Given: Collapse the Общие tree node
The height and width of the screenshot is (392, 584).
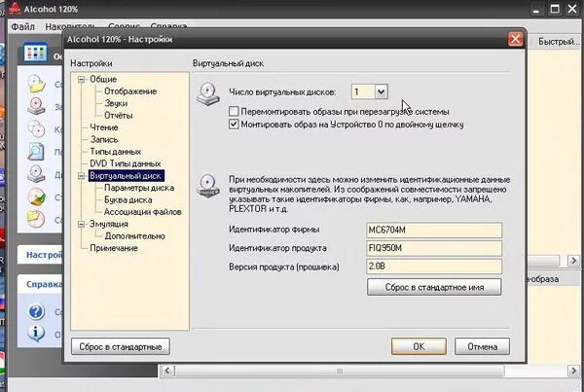Looking at the screenshot, I should (x=81, y=80).
